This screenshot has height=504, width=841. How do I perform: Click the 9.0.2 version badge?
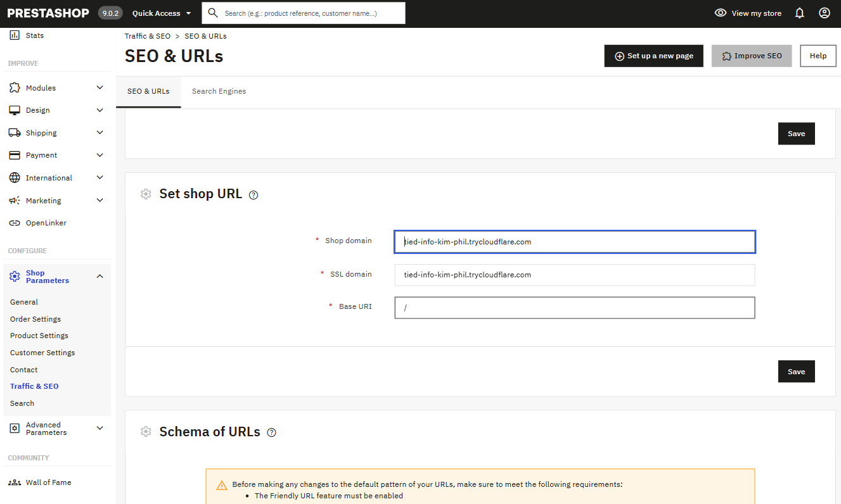tap(110, 13)
